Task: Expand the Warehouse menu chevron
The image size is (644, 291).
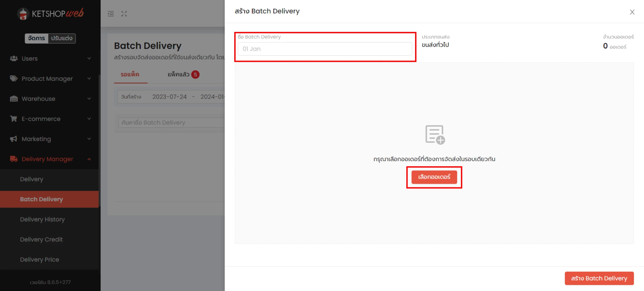Action: [x=89, y=98]
